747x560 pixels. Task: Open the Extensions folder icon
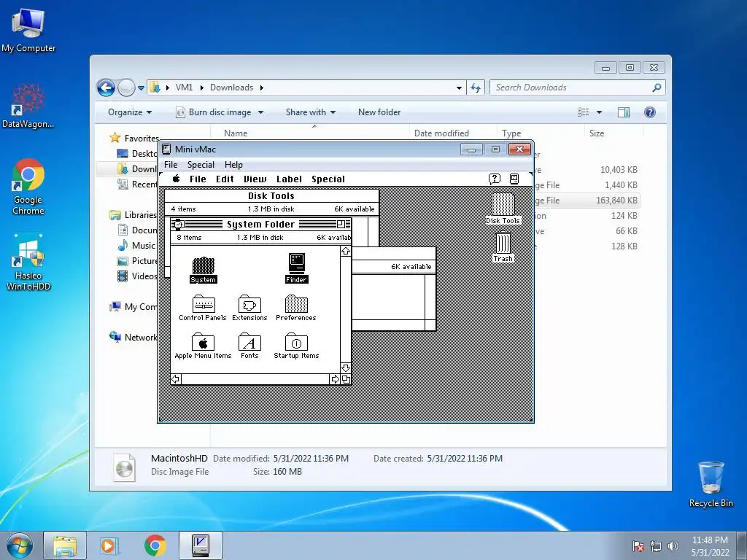click(x=249, y=303)
